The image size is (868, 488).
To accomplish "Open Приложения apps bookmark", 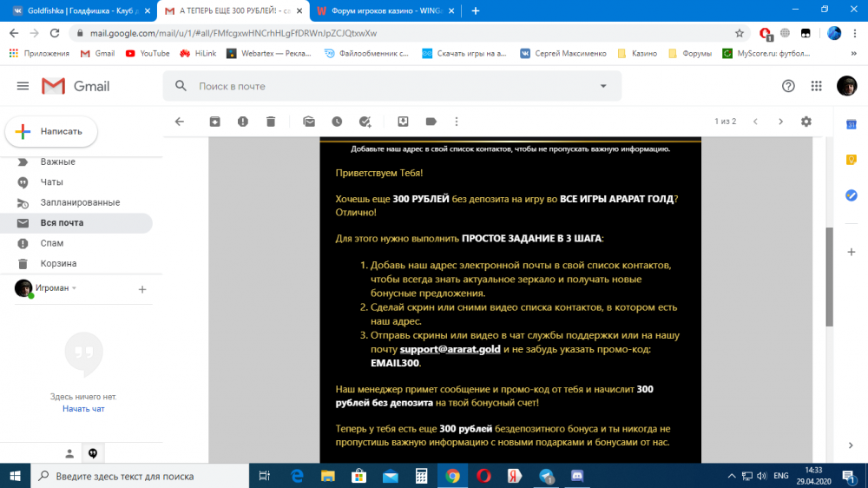I will [x=39, y=53].
